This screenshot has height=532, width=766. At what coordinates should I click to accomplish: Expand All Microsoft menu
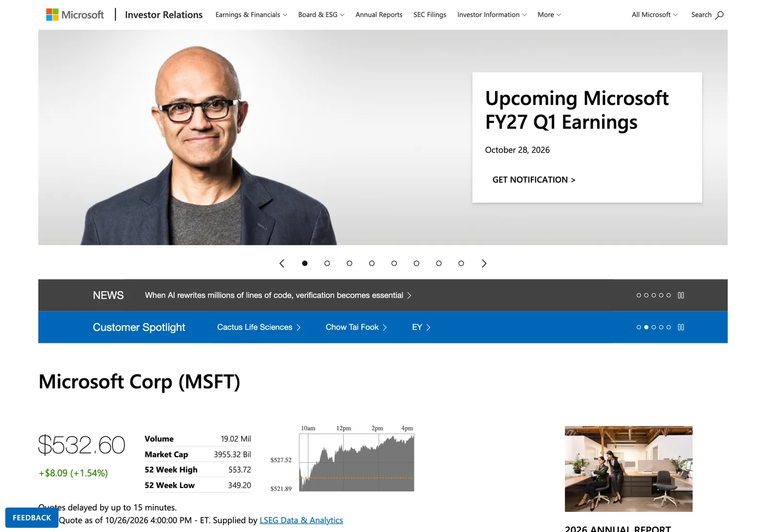pos(654,15)
